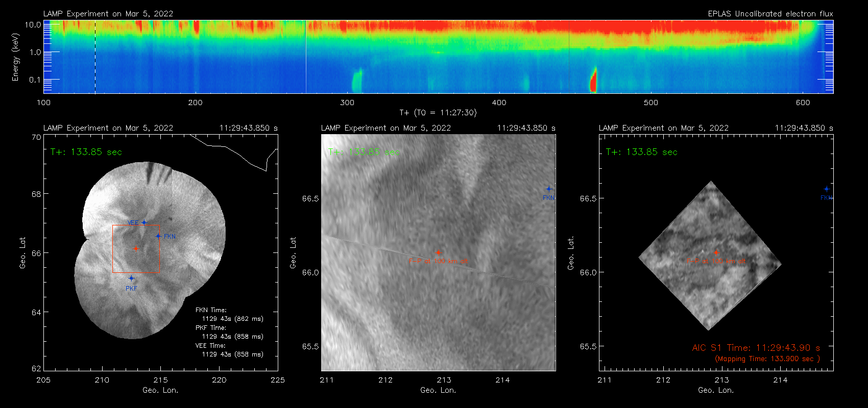Click the '(Mapping Time: 133.900 sec )' text
This screenshot has height=408, width=868.
(x=767, y=359)
